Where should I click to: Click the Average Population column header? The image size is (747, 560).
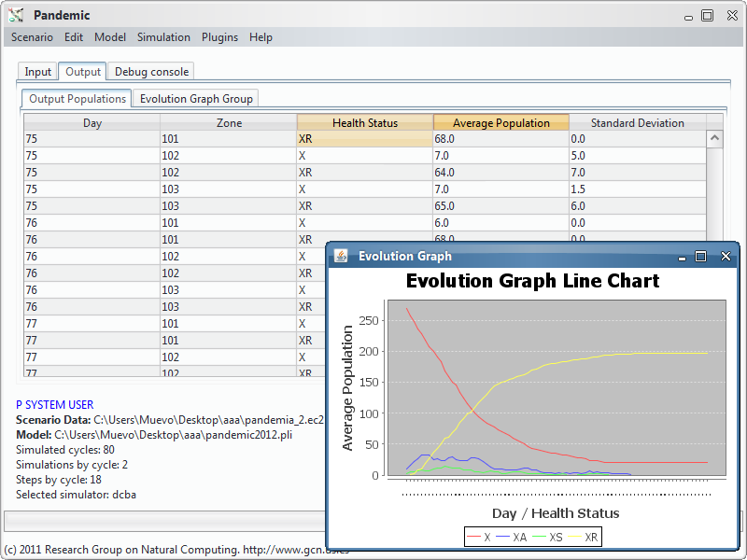click(x=501, y=123)
